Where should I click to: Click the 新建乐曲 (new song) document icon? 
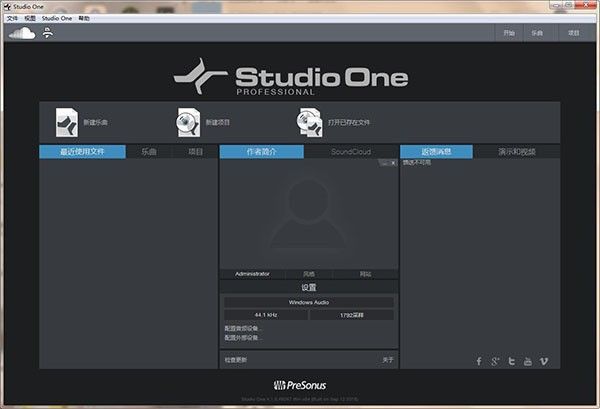coord(67,122)
